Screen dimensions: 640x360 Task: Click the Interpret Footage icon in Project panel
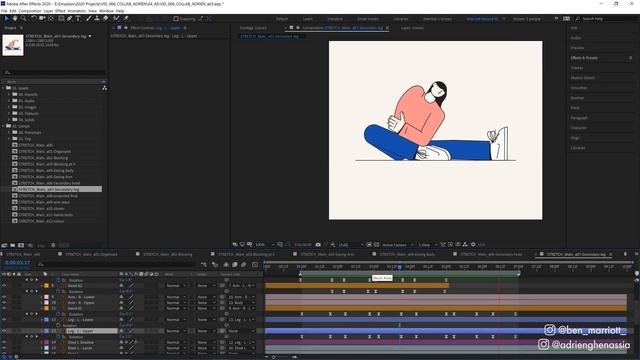pos(4,245)
